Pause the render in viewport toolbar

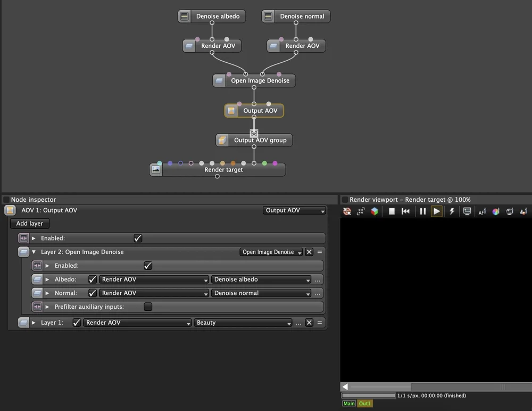422,211
